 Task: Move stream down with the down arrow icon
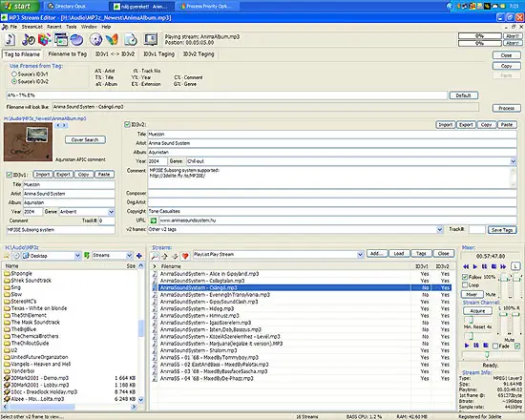(x=175, y=256)
